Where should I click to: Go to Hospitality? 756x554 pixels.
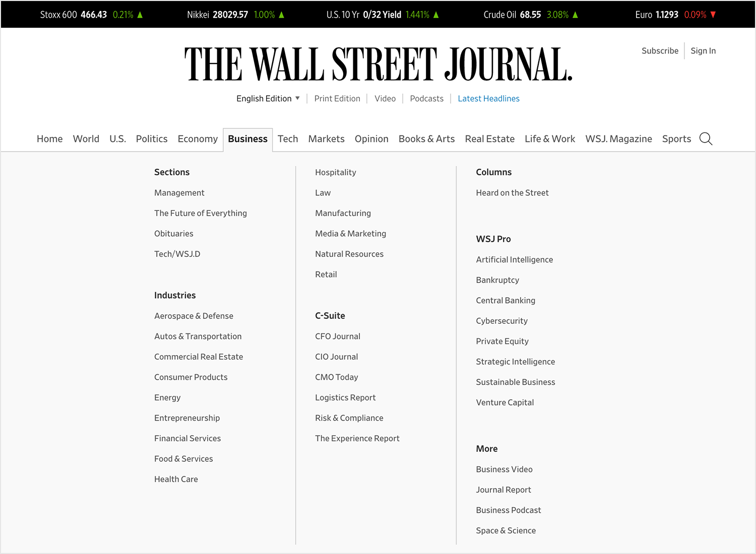click(x=336, y=172)
